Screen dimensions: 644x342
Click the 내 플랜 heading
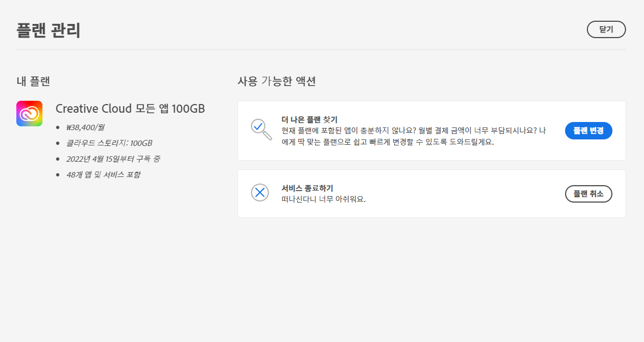pyautogui.click(x=33, y=81)
